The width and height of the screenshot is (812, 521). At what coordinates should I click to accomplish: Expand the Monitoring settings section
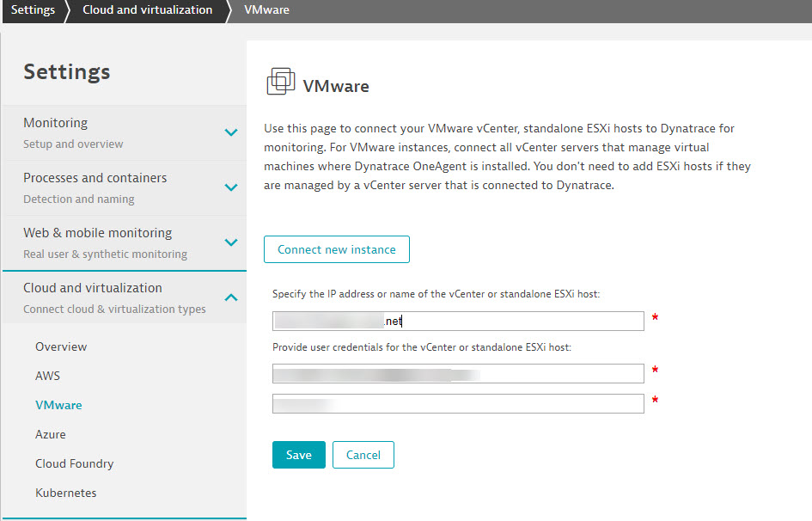pos(230,132)
